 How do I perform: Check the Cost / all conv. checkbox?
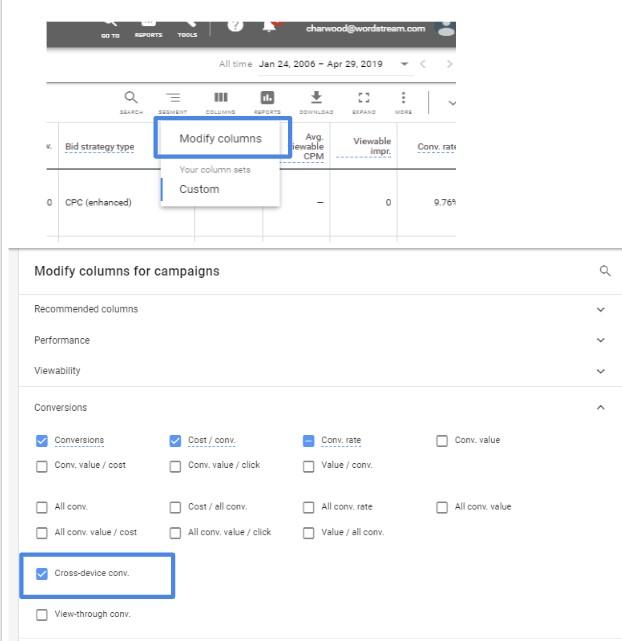coord(175,507)
